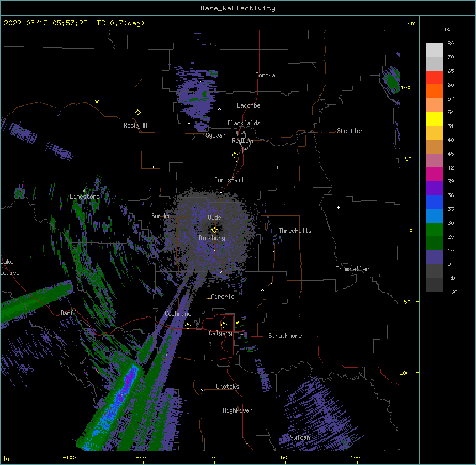Click the yellow diamond marker south of RedDeer

pyautogui.click(x=235, y=155)
